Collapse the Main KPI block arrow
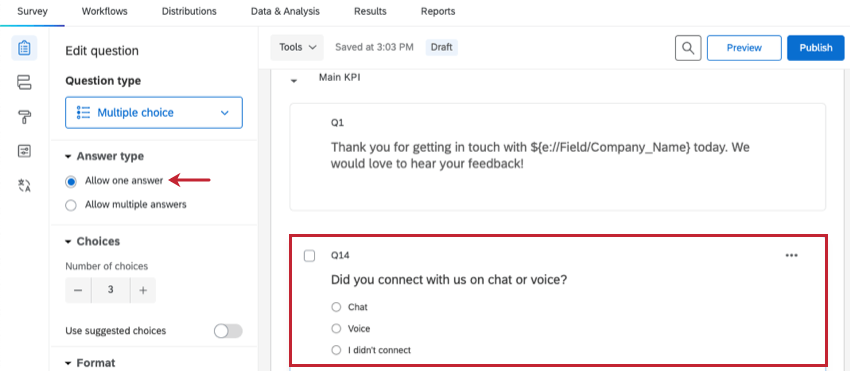Image resolution: width=850 pixels, height=371 pixels. (x=294, y=81)
